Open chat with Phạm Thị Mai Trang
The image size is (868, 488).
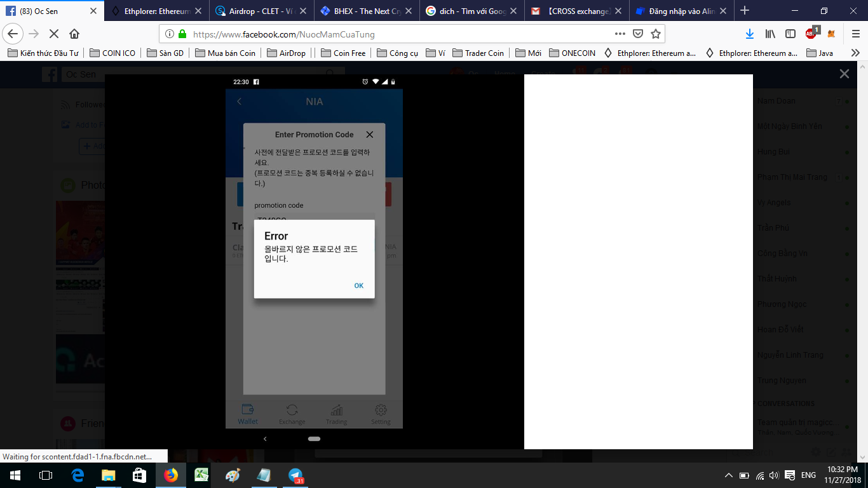coord(792,177)
